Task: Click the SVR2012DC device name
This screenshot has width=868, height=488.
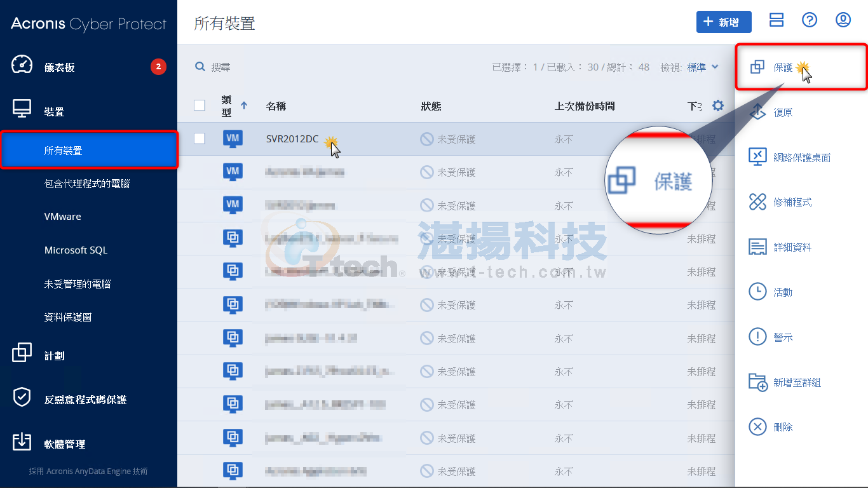Action: pos(292,139)
